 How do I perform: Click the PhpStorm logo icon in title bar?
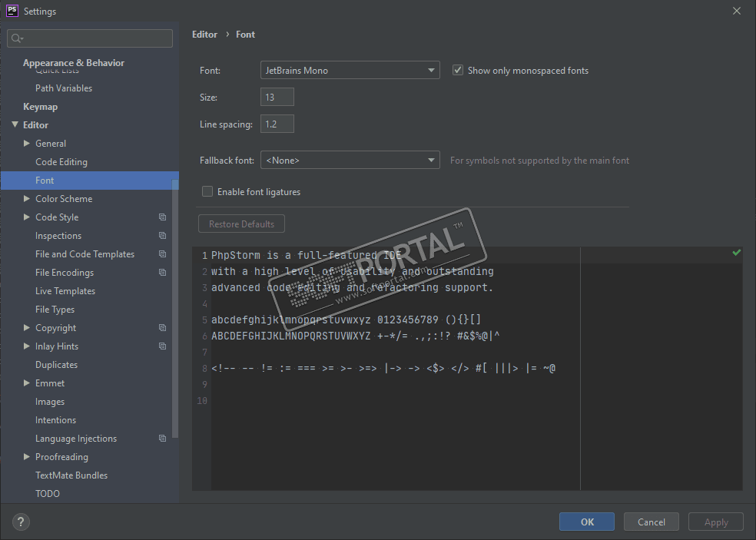(12, 11)
